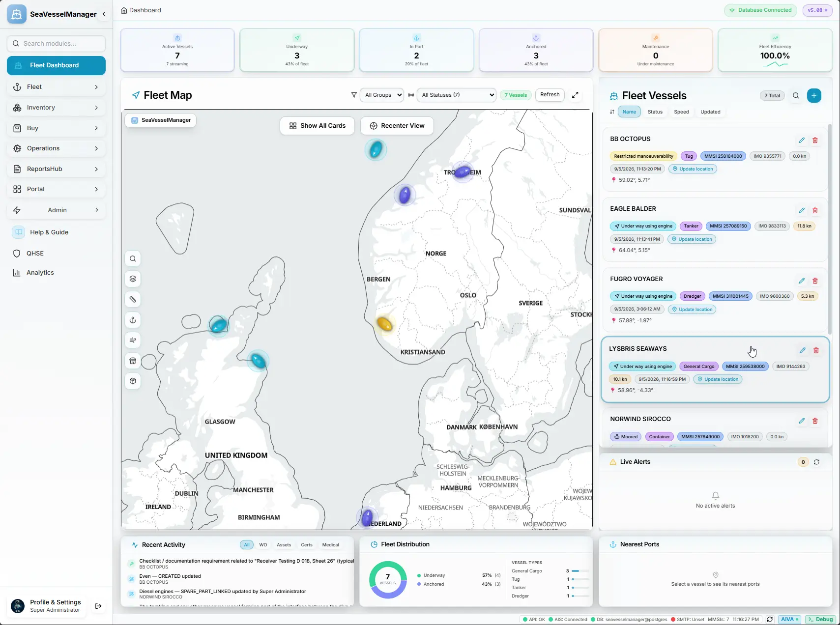Open the Help & Guide page

[x=56, y=232]
